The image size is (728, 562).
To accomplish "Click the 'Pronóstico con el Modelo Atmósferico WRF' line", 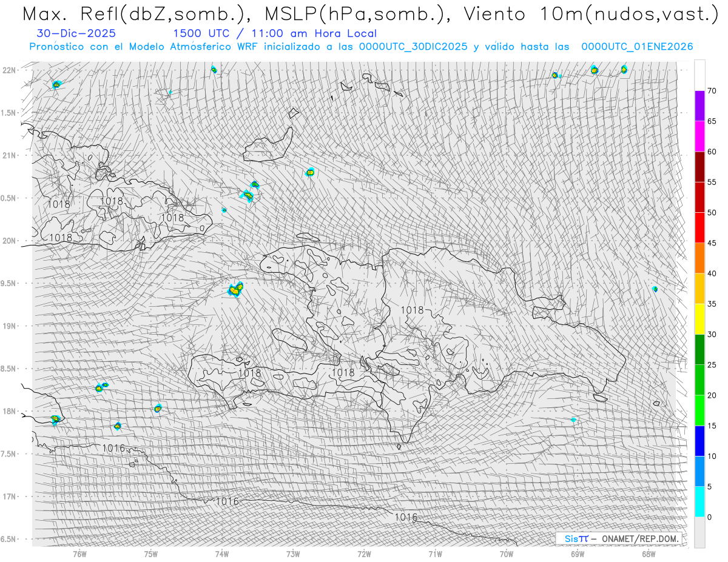I will [x=361, y=47].
